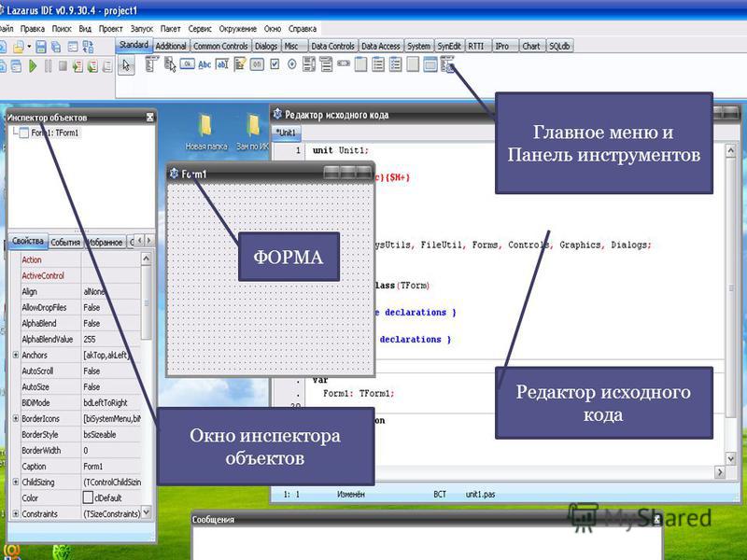747x560 pixels.
Task: Switch to the Dialogs palette tab
Action: click(x=266, y=46)
